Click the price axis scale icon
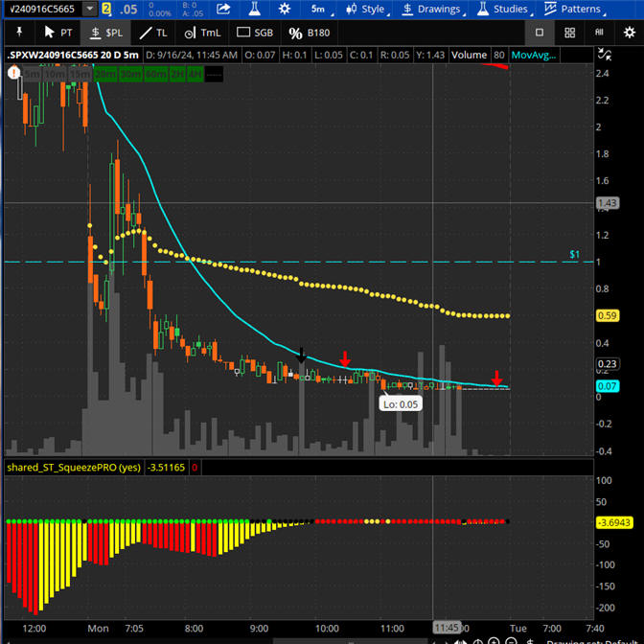644x644 pixels. coord(604,55)
